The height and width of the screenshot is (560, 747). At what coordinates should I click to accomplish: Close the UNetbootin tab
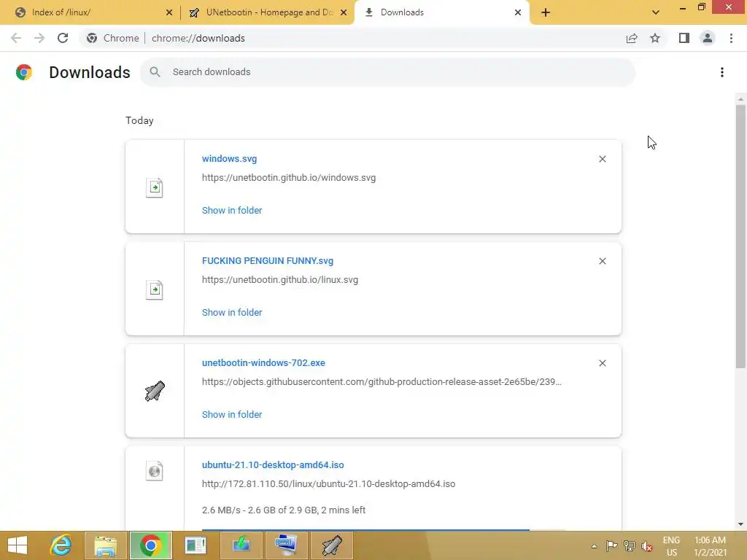(344, 12)
